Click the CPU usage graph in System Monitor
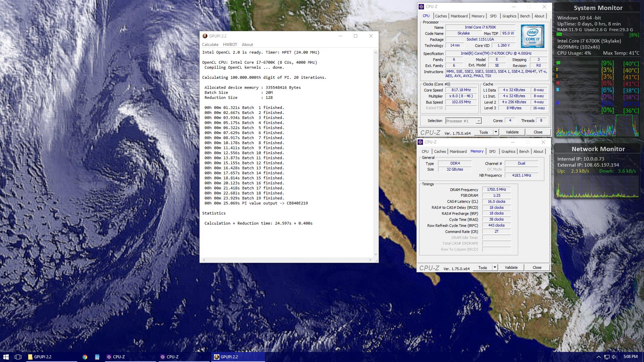644x362 pixels. point(597,126)
